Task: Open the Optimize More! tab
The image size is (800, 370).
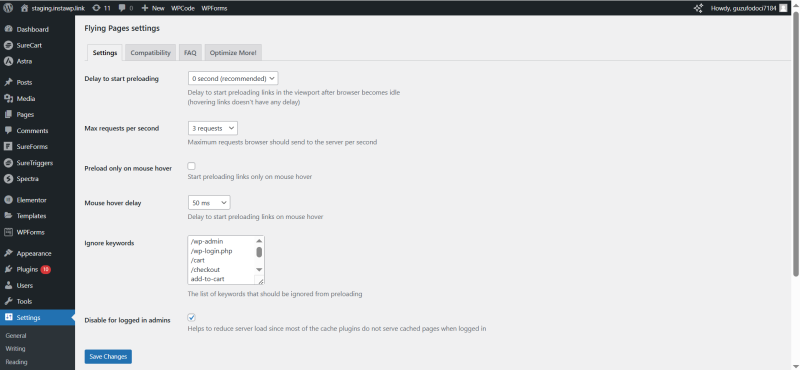Action: 233,53
